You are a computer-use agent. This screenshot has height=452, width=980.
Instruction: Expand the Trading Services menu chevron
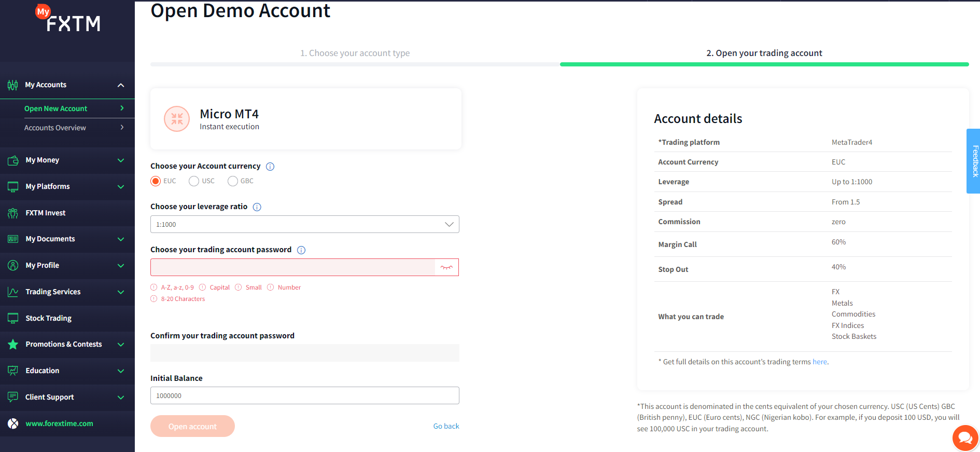pyautogui.click(x=121, y=292)
